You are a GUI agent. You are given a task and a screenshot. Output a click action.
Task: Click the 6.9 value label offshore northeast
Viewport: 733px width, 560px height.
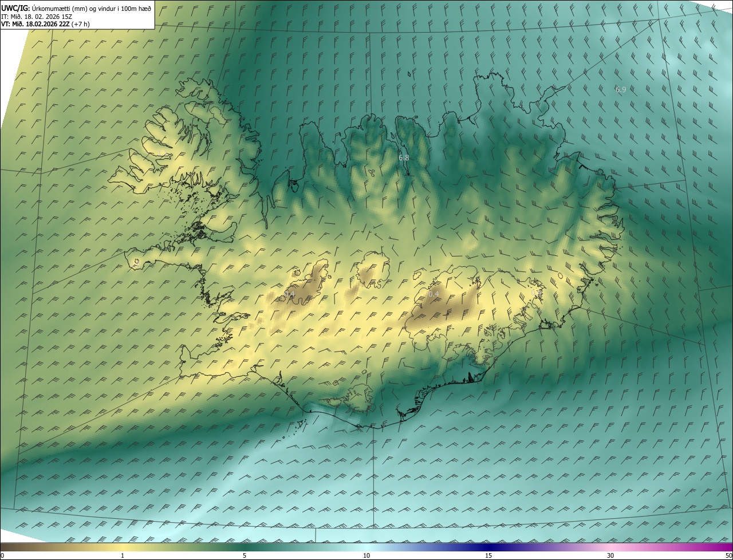621,89
